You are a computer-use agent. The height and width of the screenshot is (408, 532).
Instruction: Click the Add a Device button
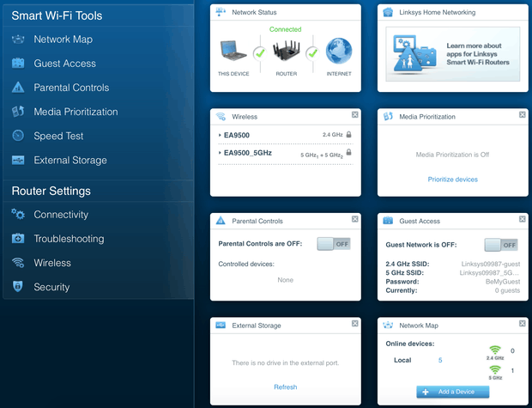(x=452, y=392)
